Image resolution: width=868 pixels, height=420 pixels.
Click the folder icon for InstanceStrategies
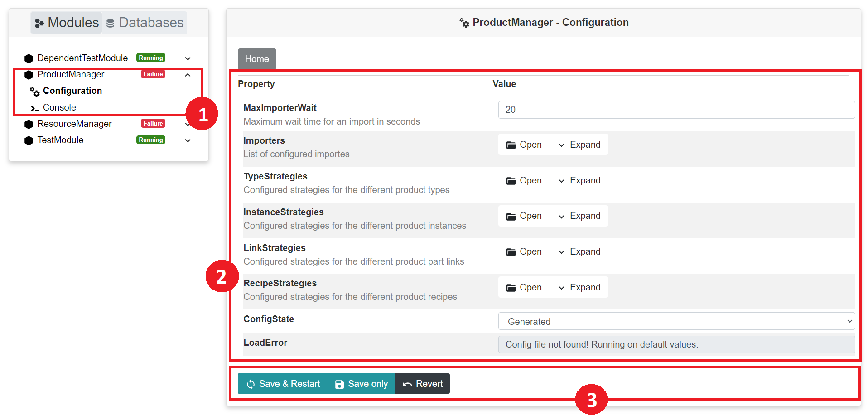pos(511,216)
